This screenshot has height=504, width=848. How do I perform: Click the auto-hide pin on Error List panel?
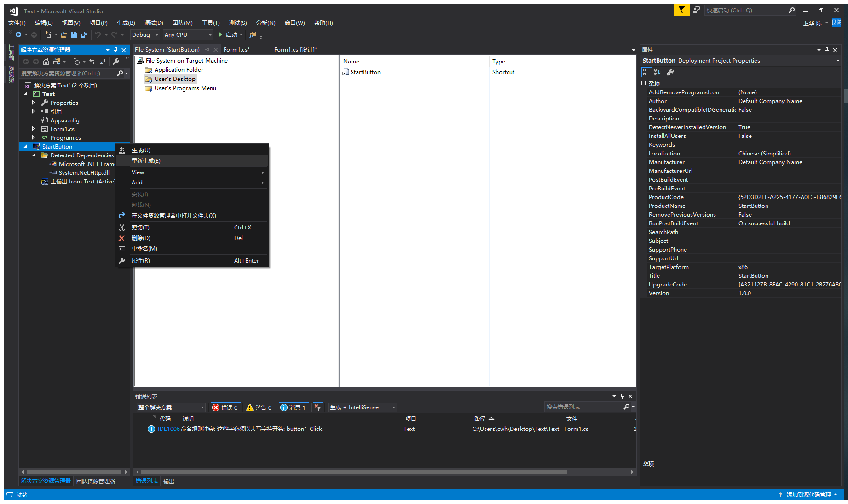(x=622, y=396)
